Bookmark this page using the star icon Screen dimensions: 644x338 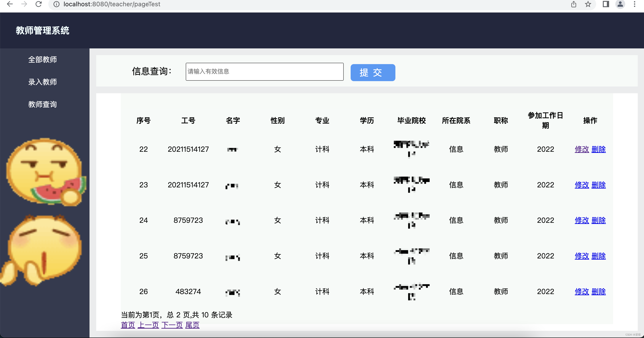pos(588,4)
